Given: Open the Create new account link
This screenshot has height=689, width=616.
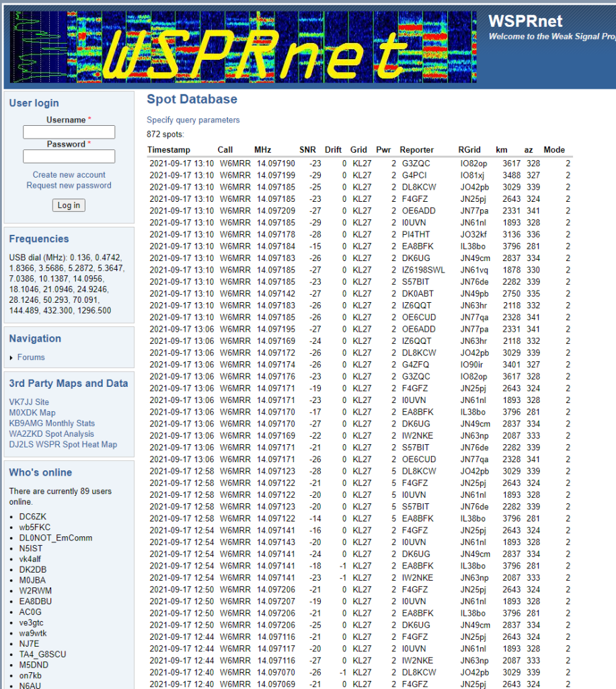Looking at the screenshot, I should tap(69, 175).
